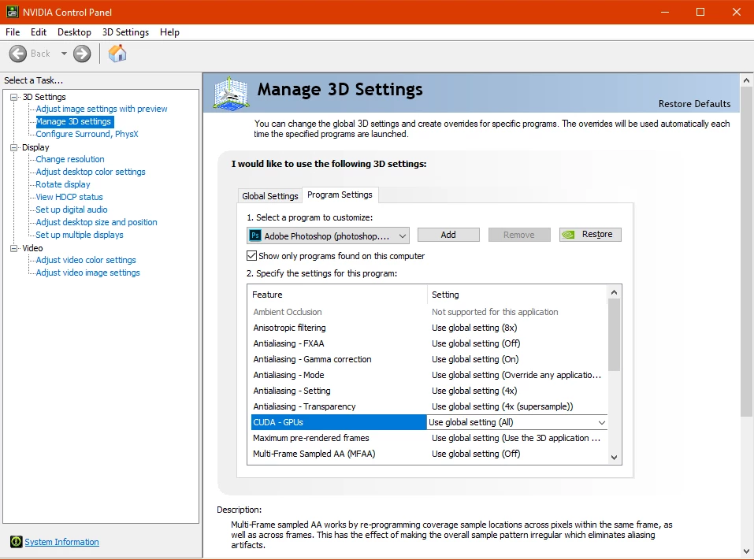754x560 pixels.
Task: Open Configure Surround, PhysX
Action: (x=87, y=134)
